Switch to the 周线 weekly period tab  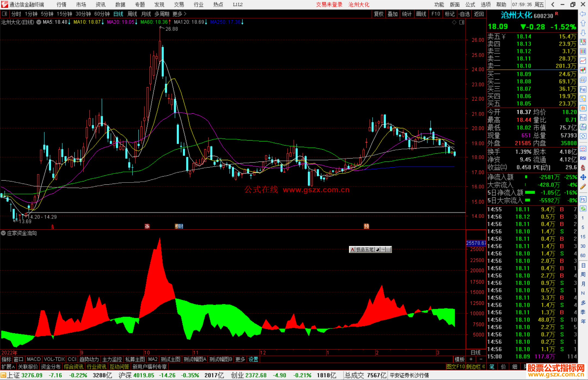[x=132, y=14]
